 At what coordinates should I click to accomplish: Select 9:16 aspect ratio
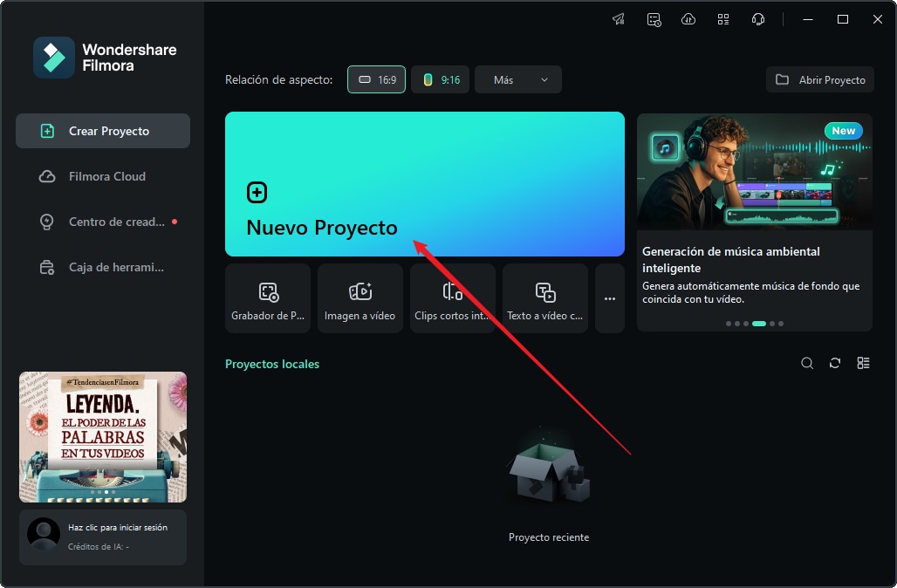coord(441,79)
